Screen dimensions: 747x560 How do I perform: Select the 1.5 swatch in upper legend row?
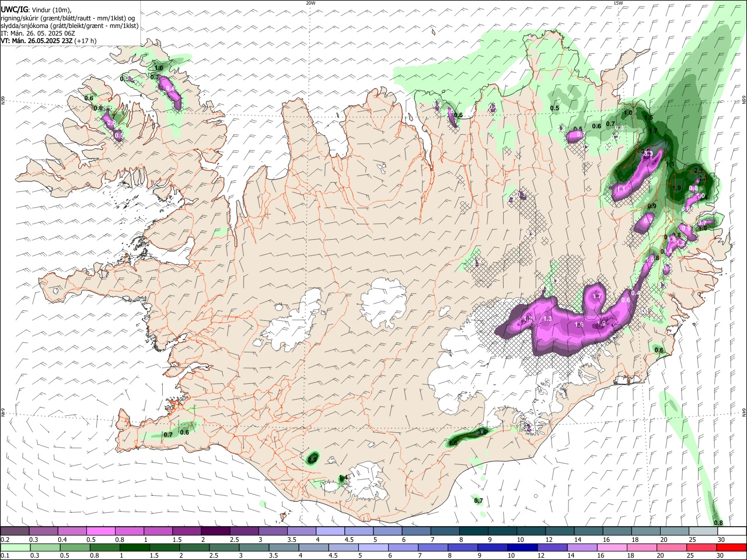[x=186, y=531]
